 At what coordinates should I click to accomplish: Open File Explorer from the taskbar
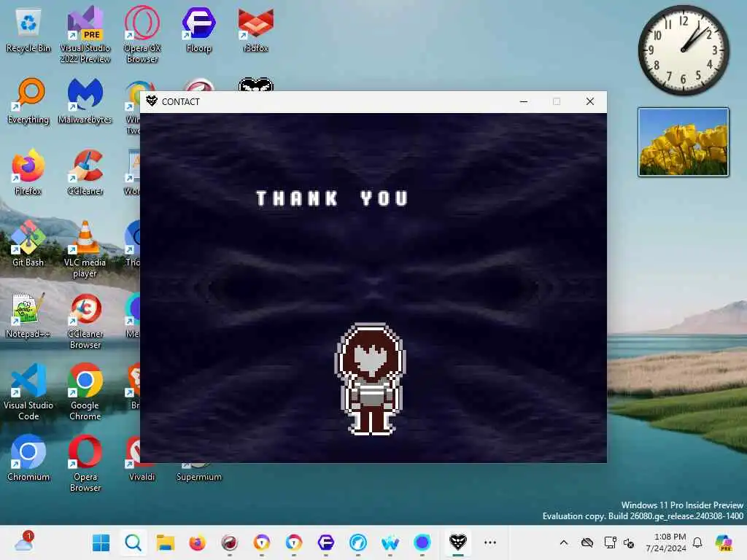(x=166, y=542)
